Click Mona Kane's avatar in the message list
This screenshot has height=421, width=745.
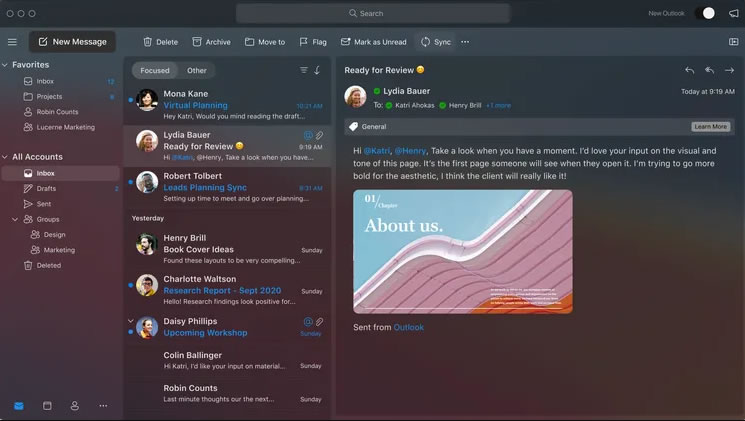pos(147,100)
